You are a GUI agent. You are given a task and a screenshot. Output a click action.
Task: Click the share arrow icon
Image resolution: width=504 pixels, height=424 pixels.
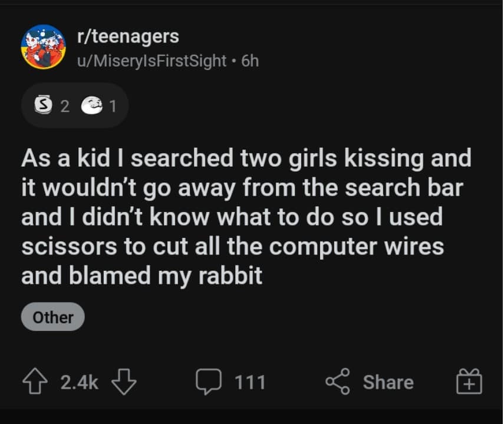pos(337,382)
